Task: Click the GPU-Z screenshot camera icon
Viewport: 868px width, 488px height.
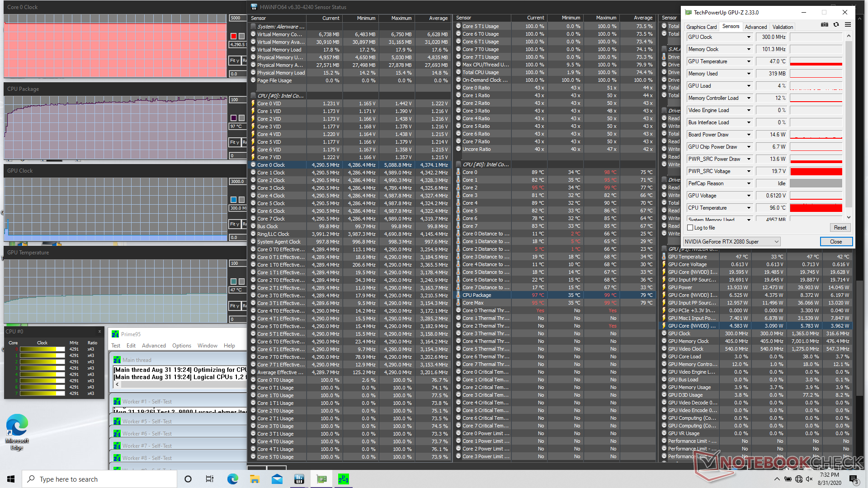Action: click(825, 25)
